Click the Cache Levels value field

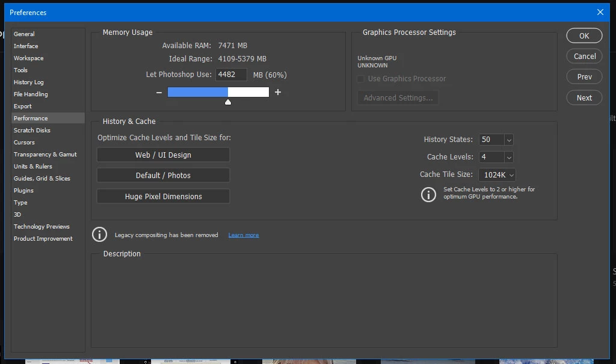(491, 157)
